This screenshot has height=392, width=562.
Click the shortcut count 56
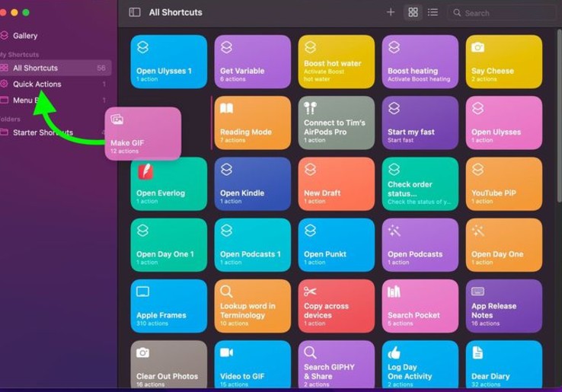pyautogui.click(x=101, y=68)
